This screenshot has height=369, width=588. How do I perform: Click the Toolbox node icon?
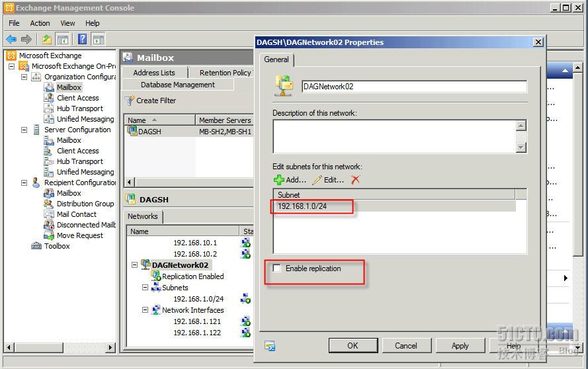click(36, 246)
